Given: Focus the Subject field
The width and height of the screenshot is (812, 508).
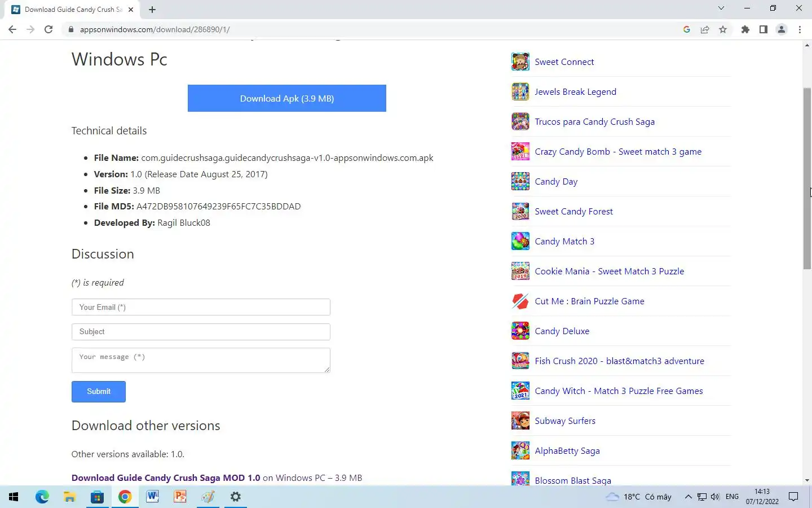Looking at the screenshot, I should click(201, 331).
